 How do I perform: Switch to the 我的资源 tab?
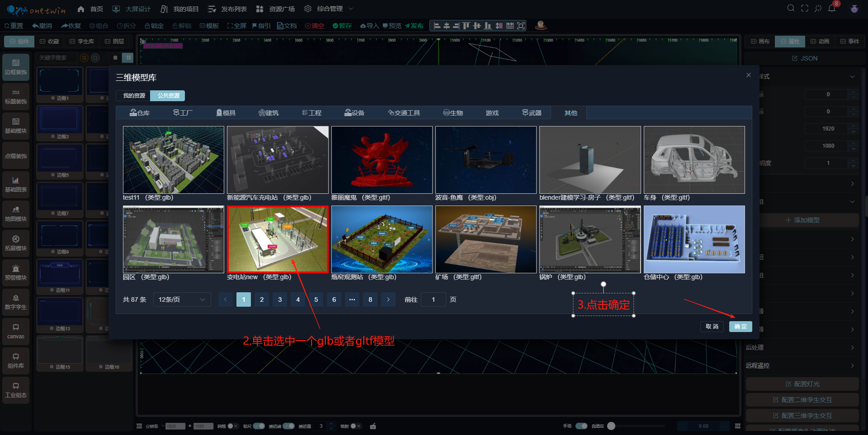coord(134,96)
